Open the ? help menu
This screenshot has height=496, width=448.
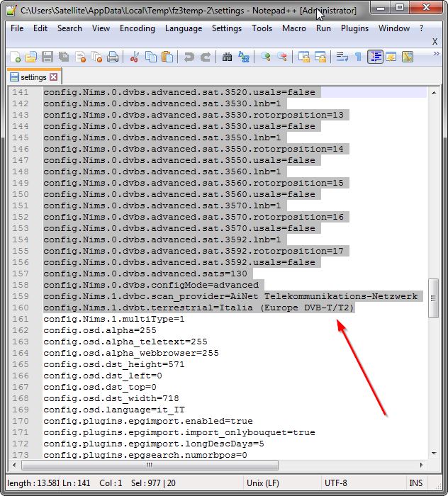pos(422,28)
